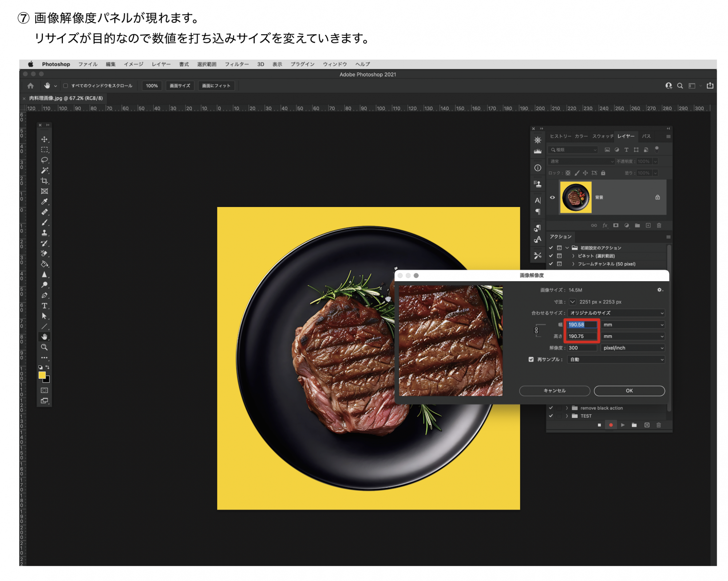
Task: Open the width unit mm dropdown
Action: point(633,325)
